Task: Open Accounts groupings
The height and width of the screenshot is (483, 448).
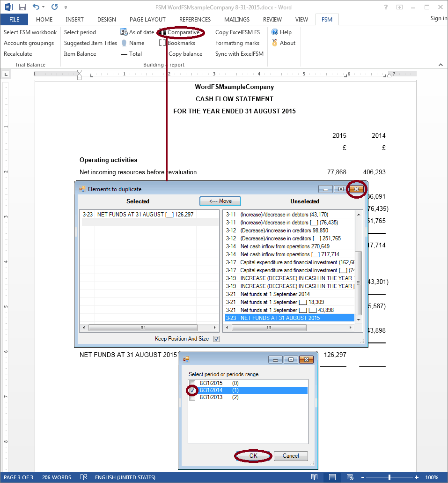Action: coord(29,43)
